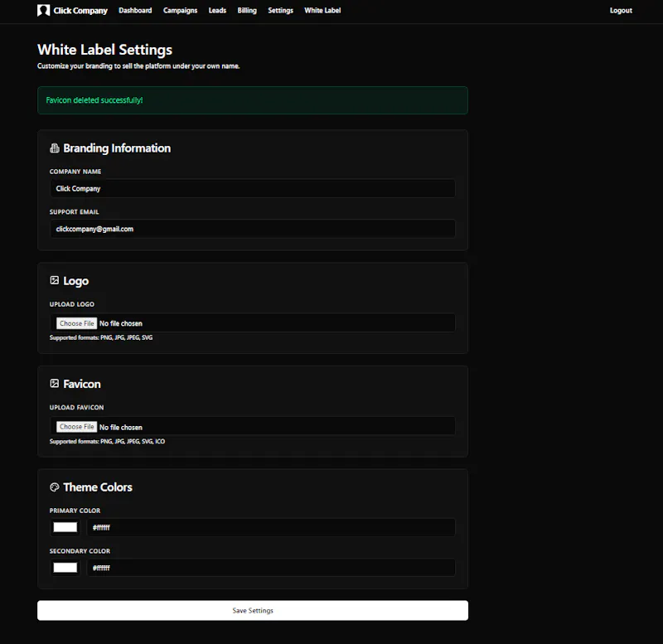Click the White Label Settings heading
Image resolution: width=663 pixels, height=644 pixels.
tap(105, 50)
